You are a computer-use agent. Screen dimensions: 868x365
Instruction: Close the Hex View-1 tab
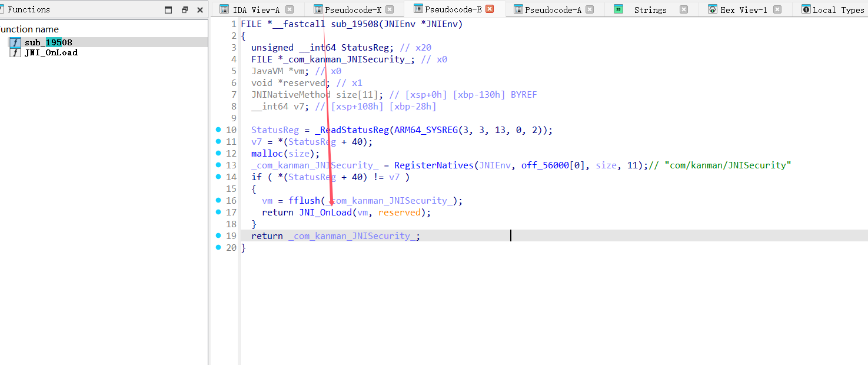tap(777, 9)
